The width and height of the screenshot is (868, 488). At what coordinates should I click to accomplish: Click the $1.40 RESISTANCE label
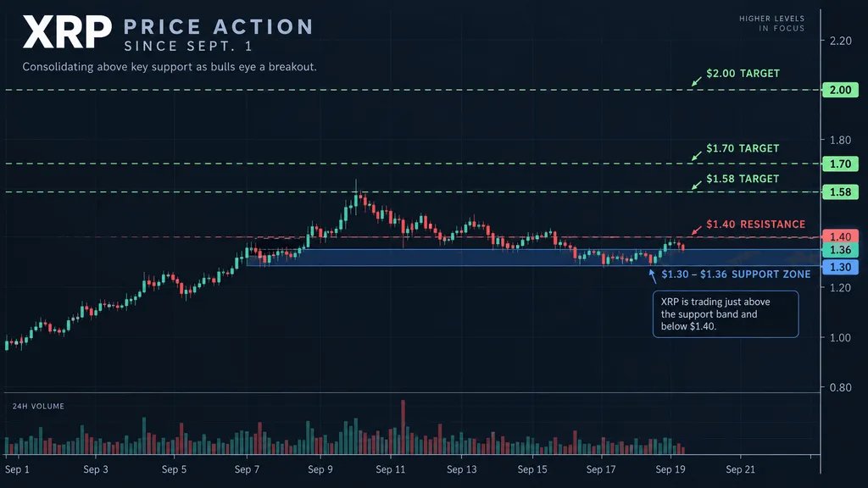tap(755, 224)
